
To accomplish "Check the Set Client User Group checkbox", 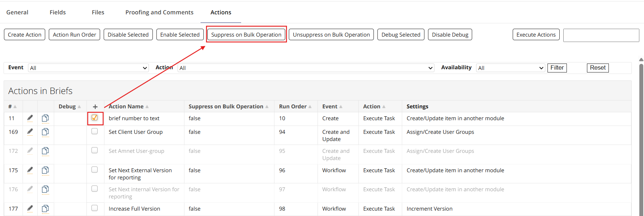I will click(95, 131).
